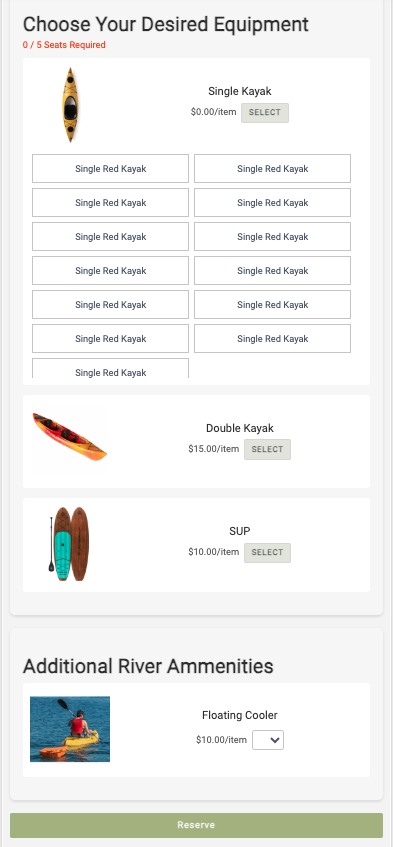Screen dimensions: 393x847
Task: Toggle the first left-column Single Red Kayak
Action: [111, 169]
